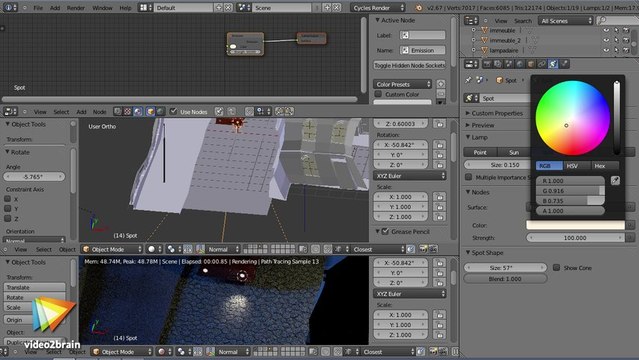The image size is (639, 360).
Task: Click OpenGL render animation clapper icon in 3D header
Action: (x=433, y=249)
